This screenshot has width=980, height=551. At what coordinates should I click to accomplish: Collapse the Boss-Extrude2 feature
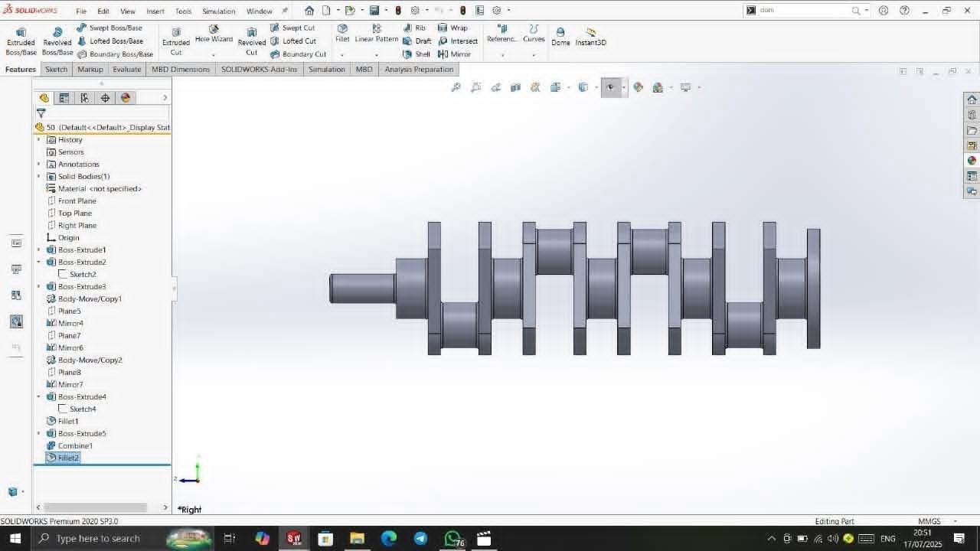coord(39,262)
